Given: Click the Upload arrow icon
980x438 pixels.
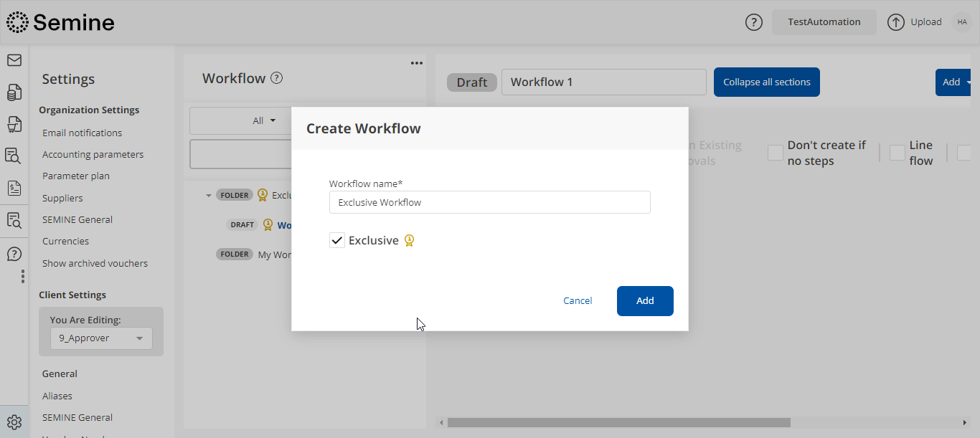Looking at the screenshot, I should (x=895, y=22).
